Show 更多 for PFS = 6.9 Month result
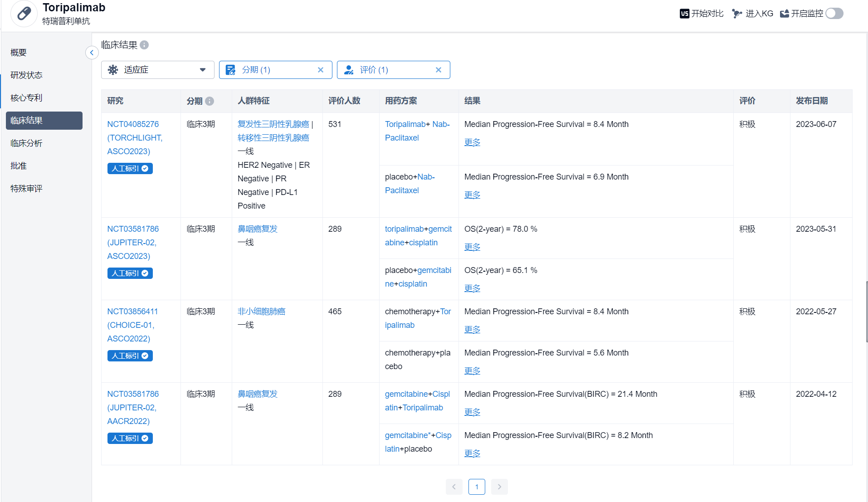 [x=472, y=195]
